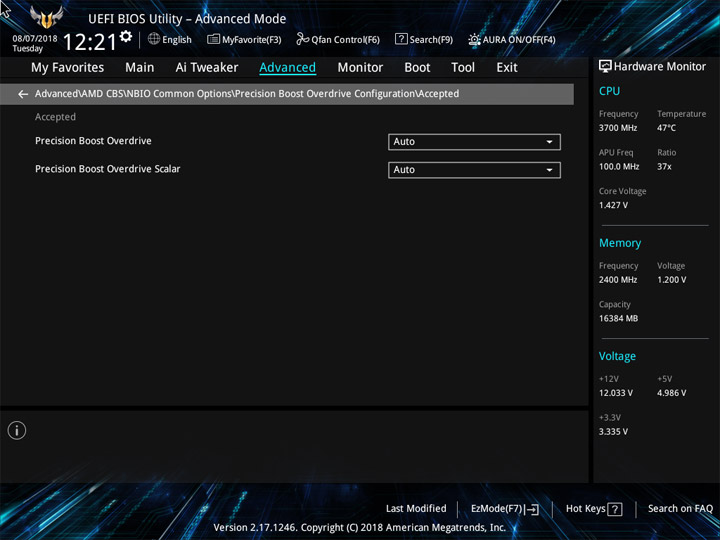The image size is (720, 540).
Task: Click the Hot Keys question mark icon
Action: tap(615, 509)
